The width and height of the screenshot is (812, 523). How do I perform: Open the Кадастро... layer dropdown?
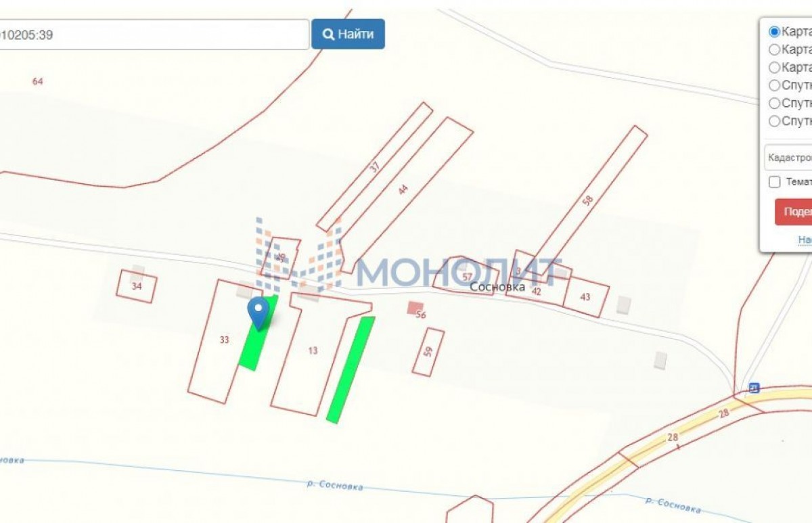click(x=788, y=157)
